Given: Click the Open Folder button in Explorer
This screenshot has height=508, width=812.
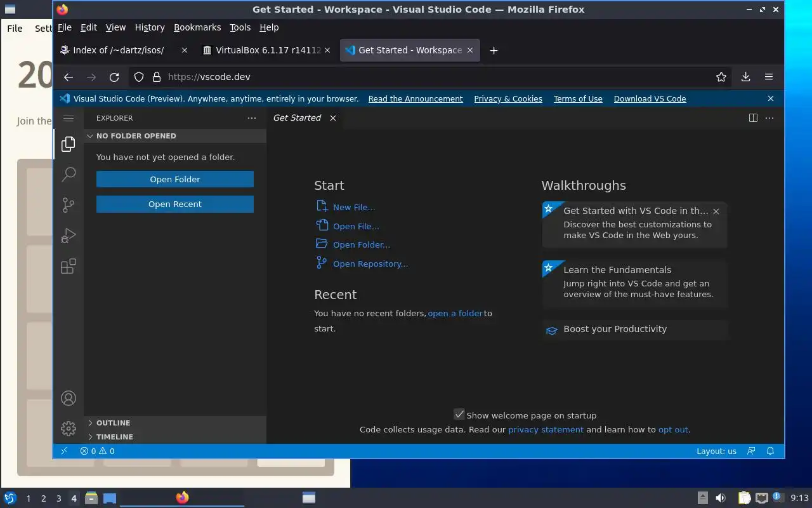Looking at the screenshot, I should coord(175,179).
